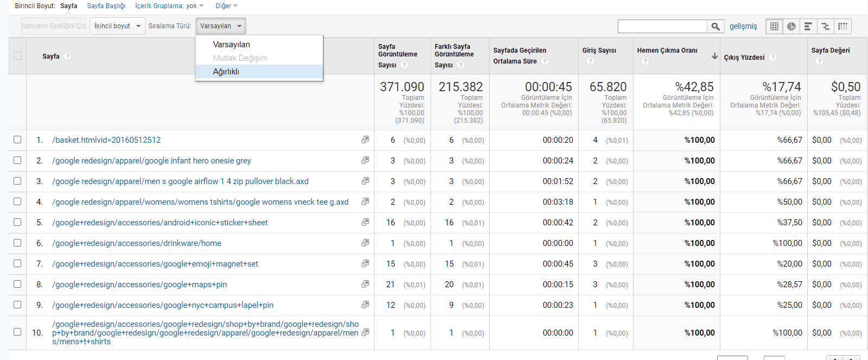Select the pivot table view icon

(842, 26)
